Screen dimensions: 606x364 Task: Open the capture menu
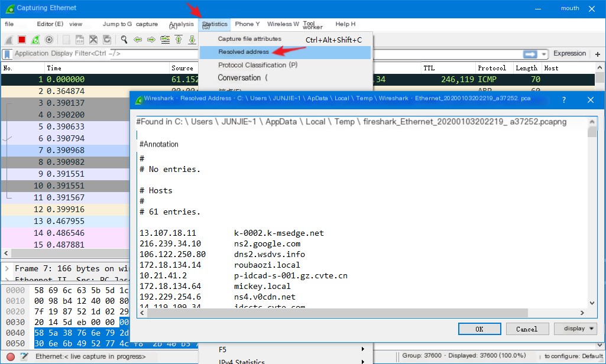pyautogui.click(x=147, y=24)
